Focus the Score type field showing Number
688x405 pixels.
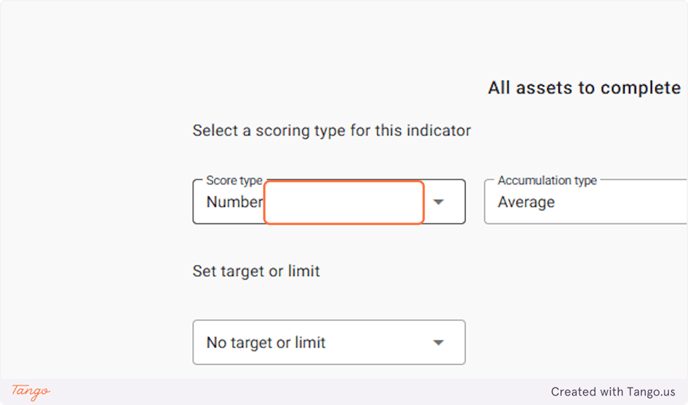click(329, 201)
